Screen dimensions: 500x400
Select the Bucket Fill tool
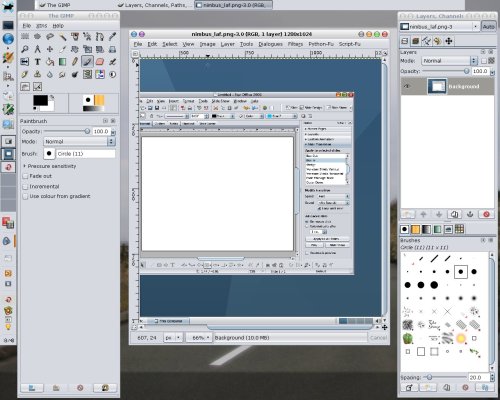pos(50,62)
